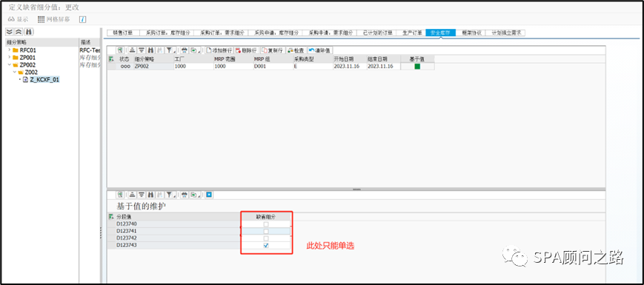The height and width of the screenshot is (285, 644).
Task: Switch to the 采购申请，需求细分 tab
Action: click(x=331, y=33)
